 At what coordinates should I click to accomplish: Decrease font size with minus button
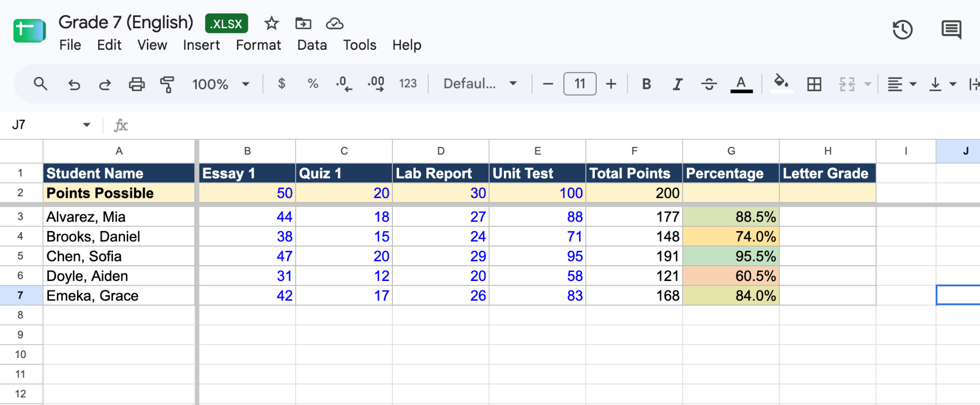(x=548, y=84)
